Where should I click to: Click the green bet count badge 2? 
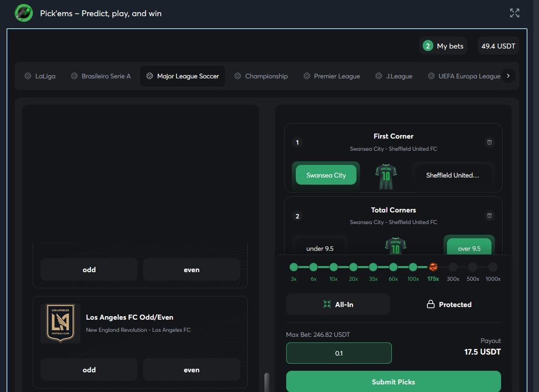[x=428, y=46]
